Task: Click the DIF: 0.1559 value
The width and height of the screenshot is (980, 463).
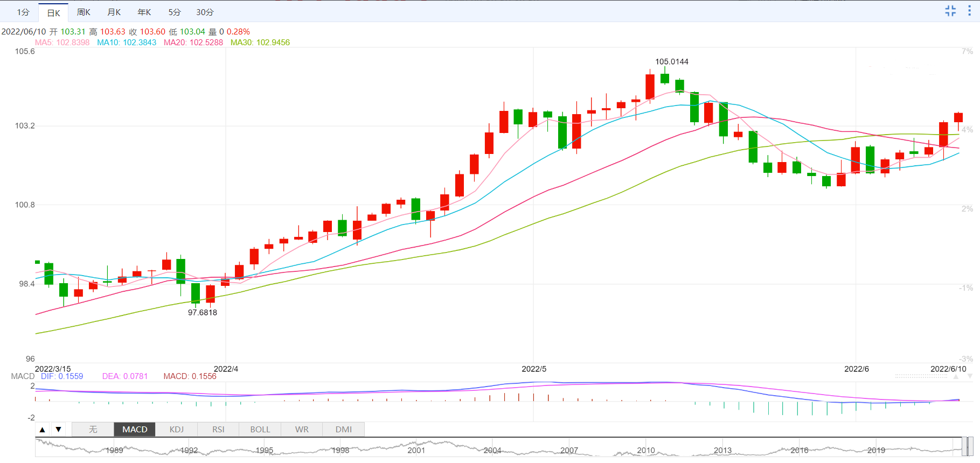Action: (62, 376)
